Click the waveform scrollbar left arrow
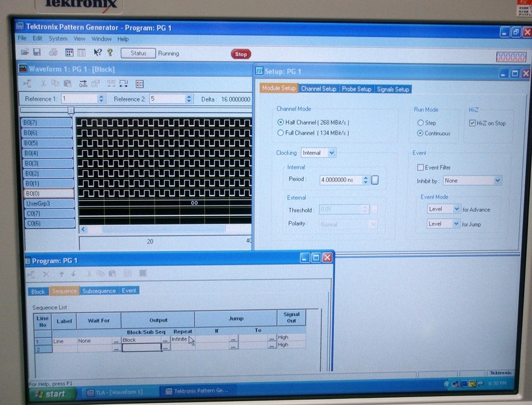Viewport: 532px width, 405px height. pos(83,229)
